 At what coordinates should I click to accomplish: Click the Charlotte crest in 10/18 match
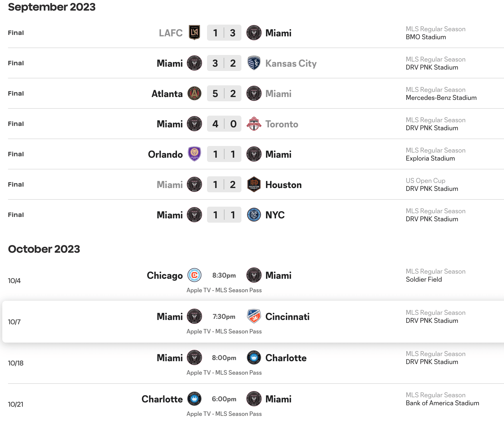pos(254,358)
